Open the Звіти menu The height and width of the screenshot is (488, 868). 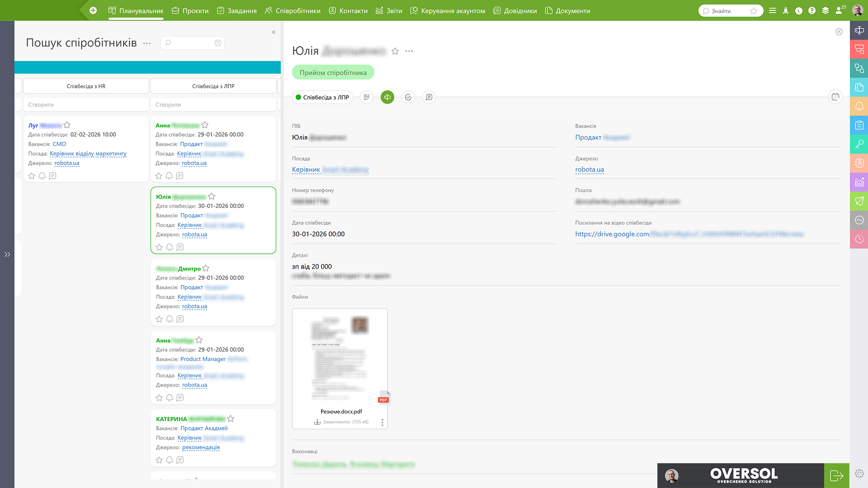389,10
